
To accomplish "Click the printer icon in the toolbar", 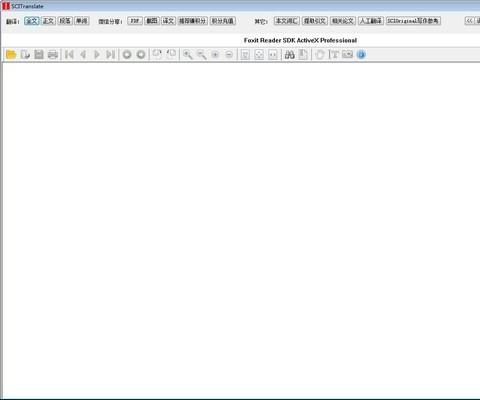I will click(53, 54).
